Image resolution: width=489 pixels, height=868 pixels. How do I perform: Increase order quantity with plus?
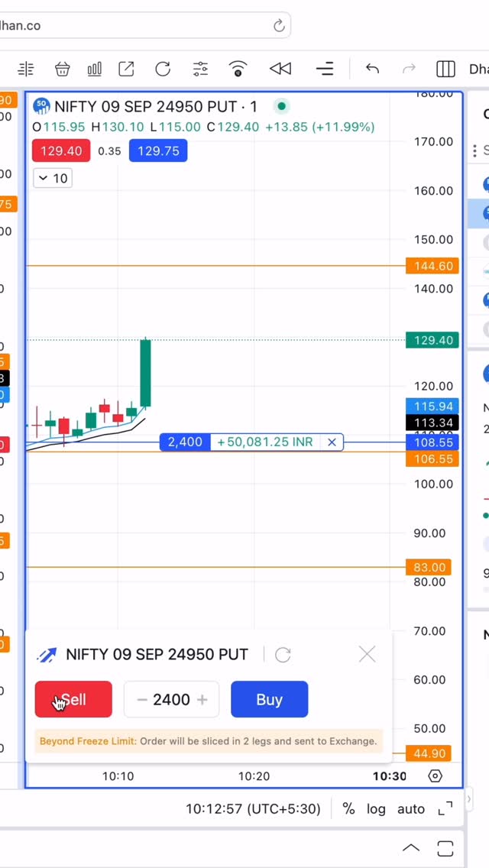point(202,700)
